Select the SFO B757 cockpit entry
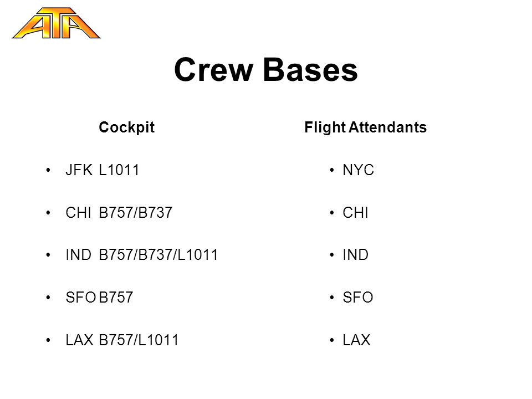The image size is (532, 399). point(99,298)
